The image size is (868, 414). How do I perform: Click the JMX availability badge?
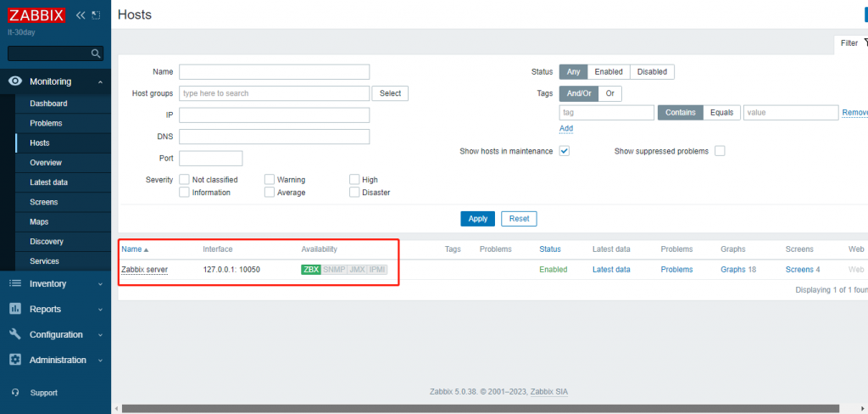[x=357, y=269]
